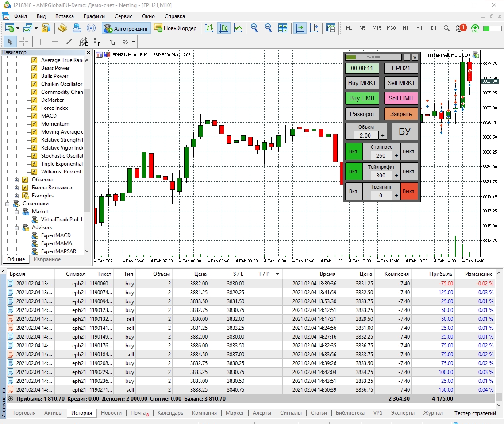The width and height of the screenshot is (504, 424).
Task: Select the crosshair tool
Action: tap(24, 42)
